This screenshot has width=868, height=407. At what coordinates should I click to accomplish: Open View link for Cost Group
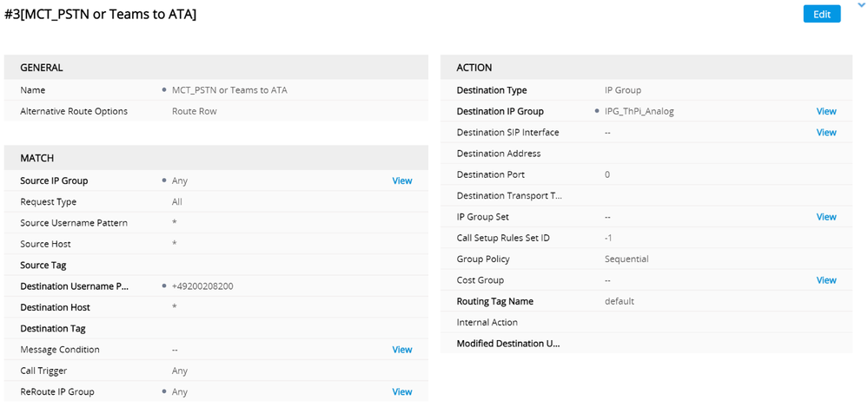pos(825,280)
